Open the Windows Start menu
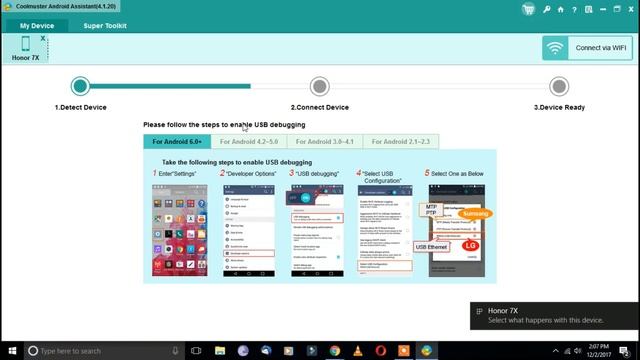Screen dimensions: 640x360 pos(12,351)
